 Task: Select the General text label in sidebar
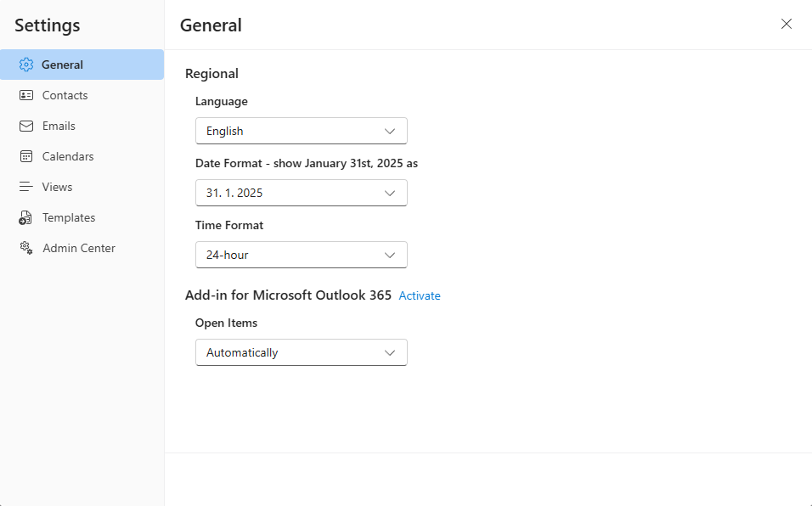coord(62,65)
